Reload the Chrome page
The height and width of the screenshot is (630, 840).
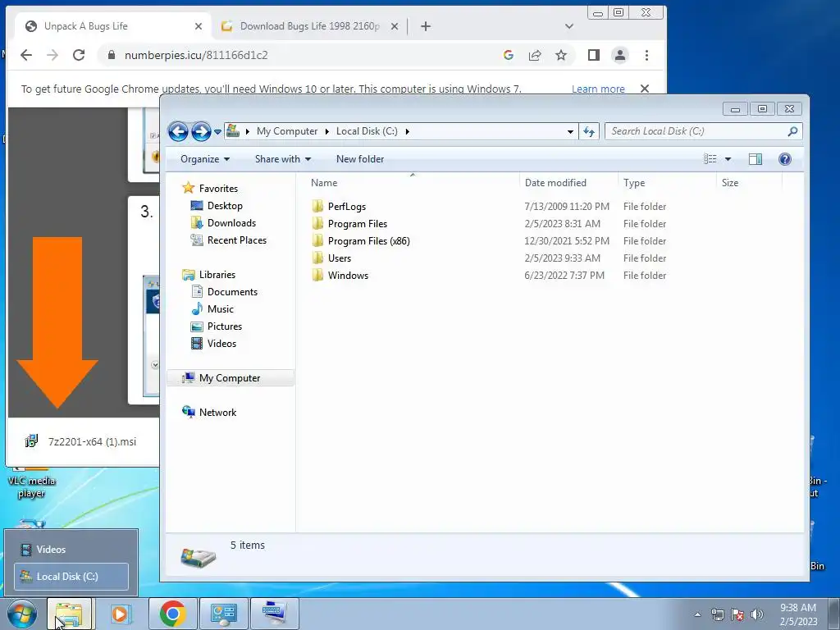[x=79, y=55]
